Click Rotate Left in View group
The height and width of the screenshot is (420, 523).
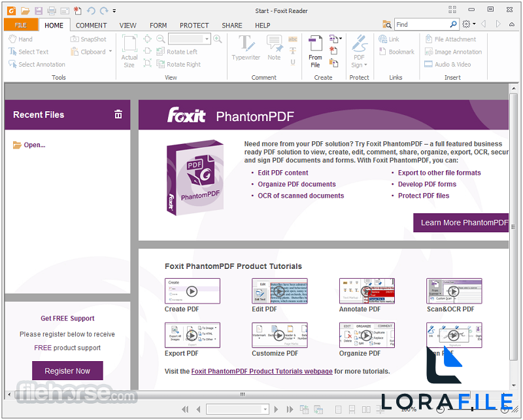click(177, 52)
